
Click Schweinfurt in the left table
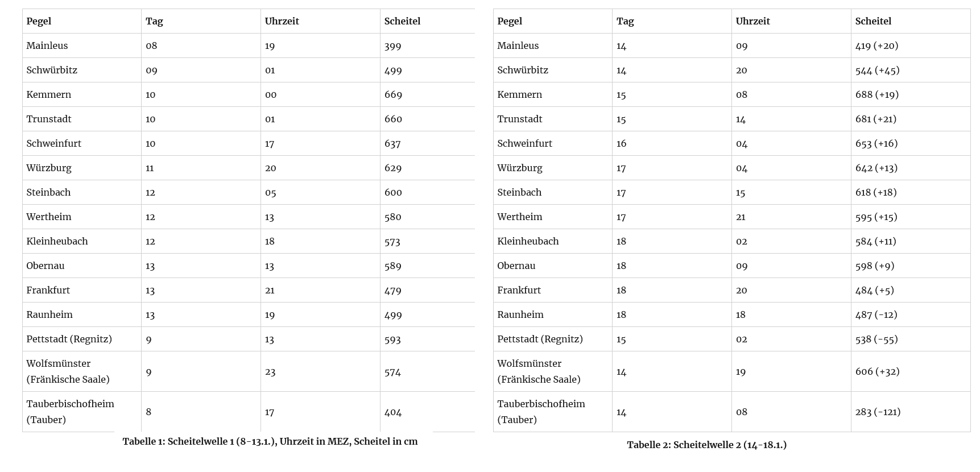click(x=53, y=143)
